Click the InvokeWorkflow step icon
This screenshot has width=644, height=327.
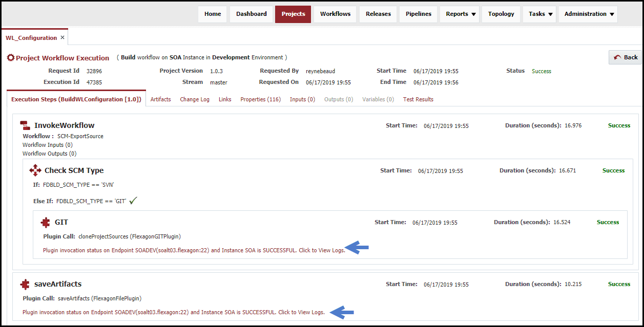tap(25, 125)
